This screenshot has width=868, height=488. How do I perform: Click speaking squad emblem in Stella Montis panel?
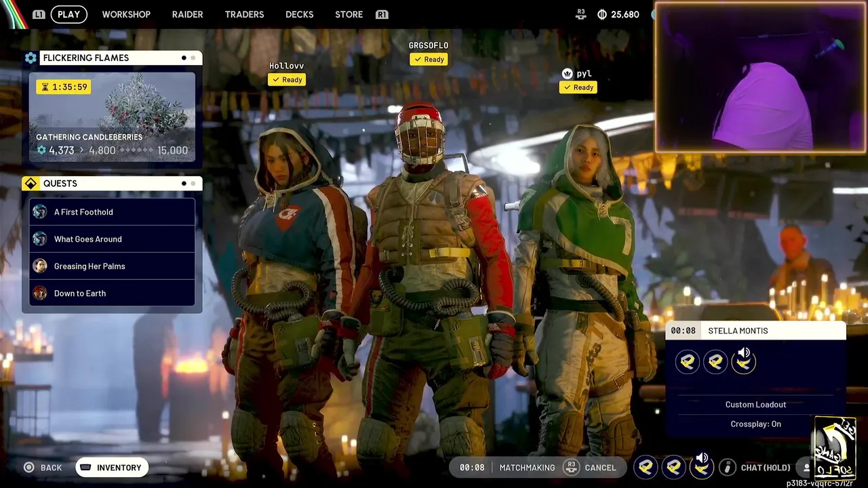click(x=744, y=362)
